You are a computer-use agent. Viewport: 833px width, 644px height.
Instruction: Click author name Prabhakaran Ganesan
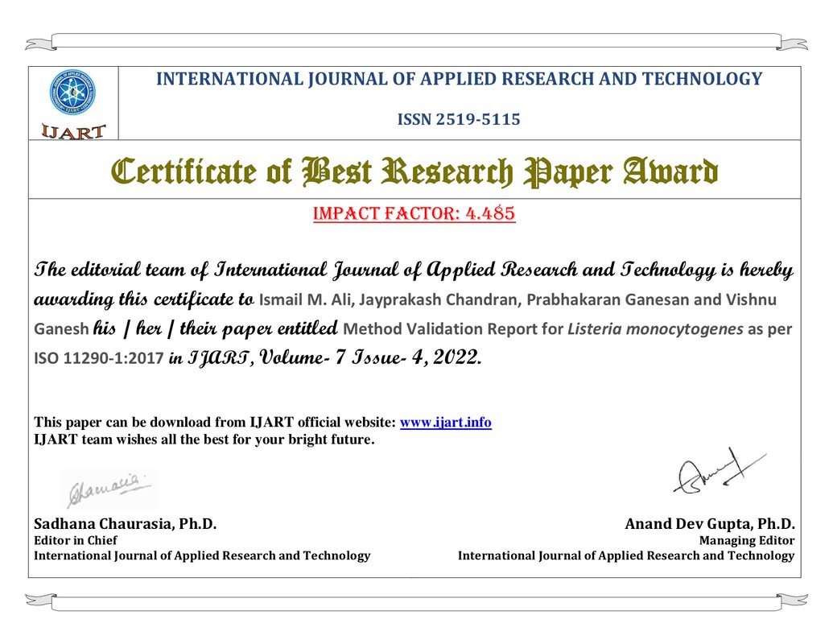coord(608,299)
